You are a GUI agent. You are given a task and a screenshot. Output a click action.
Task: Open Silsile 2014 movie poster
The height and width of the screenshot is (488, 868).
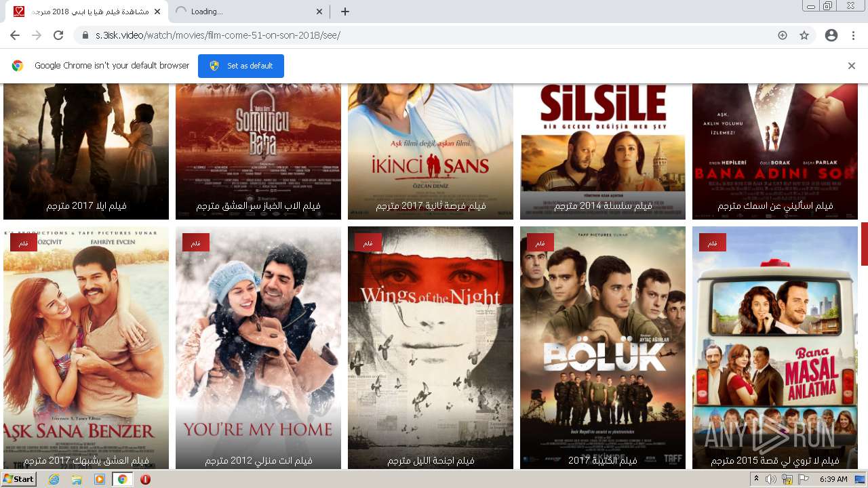tap(603, 151)
